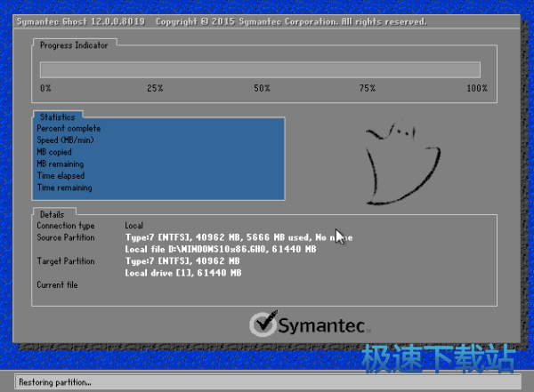Click the Local connection value
The image size is (534, 392).
coord(133,226)
